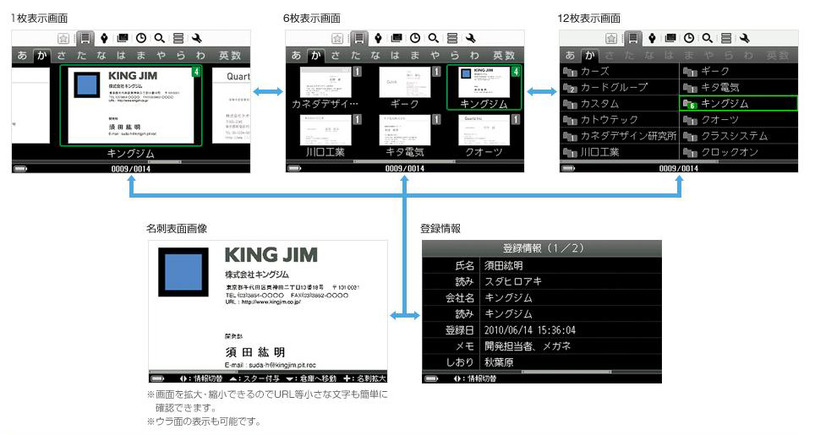Click the clock history icon in 1枚表示画面 screen
The width and height of the screenshot is (826, 435).
click(x=141, y=38)
